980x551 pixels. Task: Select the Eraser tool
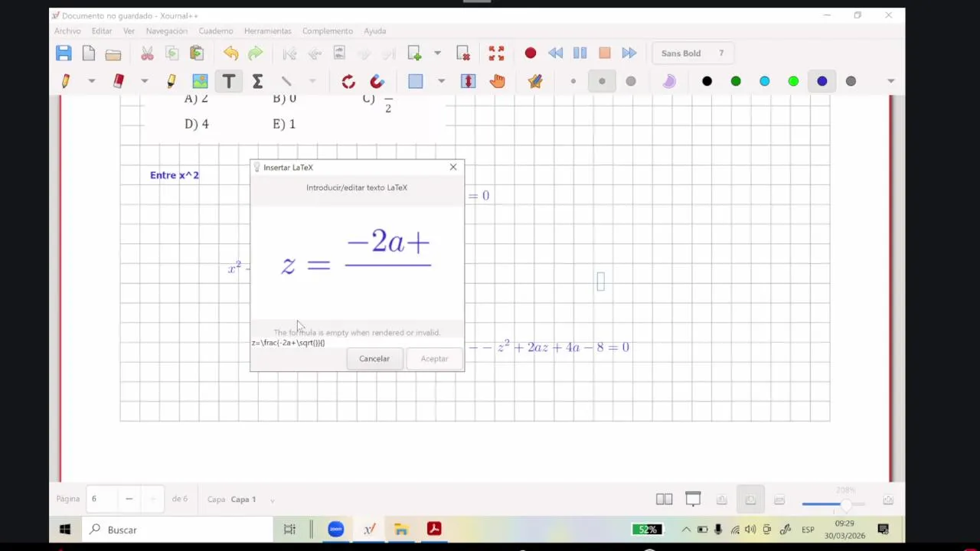click(x=119, y=81)
